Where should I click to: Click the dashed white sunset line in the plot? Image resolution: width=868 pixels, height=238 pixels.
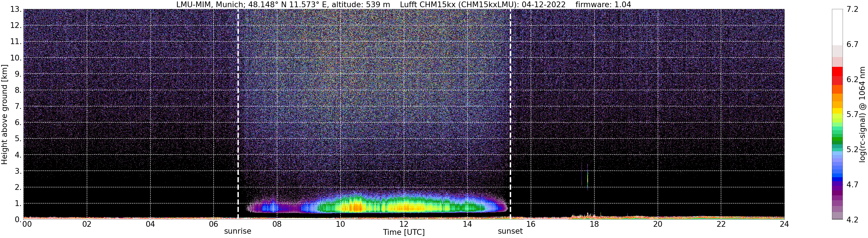pos(510,114)
